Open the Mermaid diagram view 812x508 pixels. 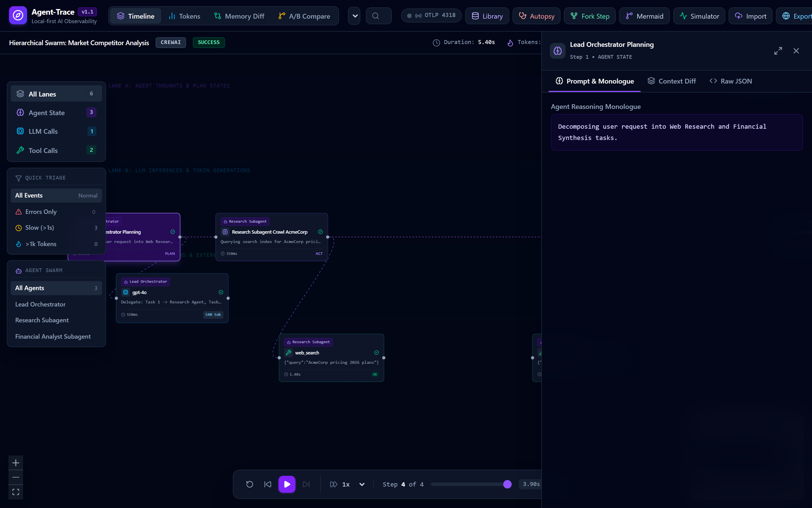click(x=645, y=16)
